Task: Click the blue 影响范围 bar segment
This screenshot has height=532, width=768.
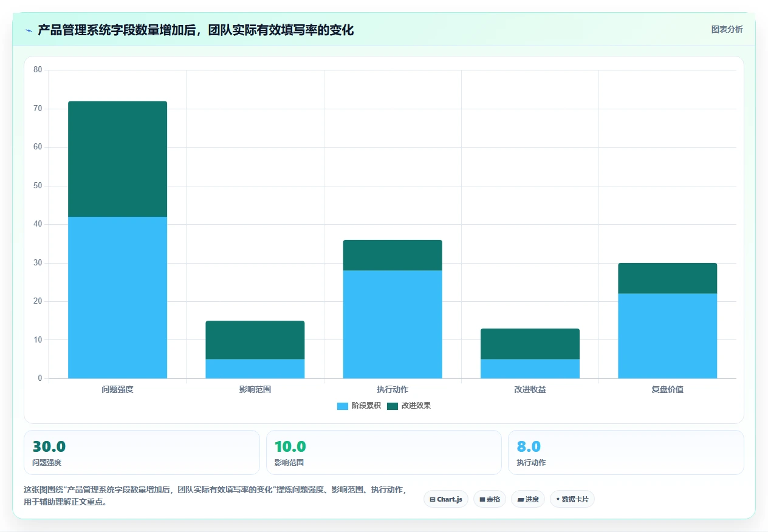Action: (x=255, y=369)
